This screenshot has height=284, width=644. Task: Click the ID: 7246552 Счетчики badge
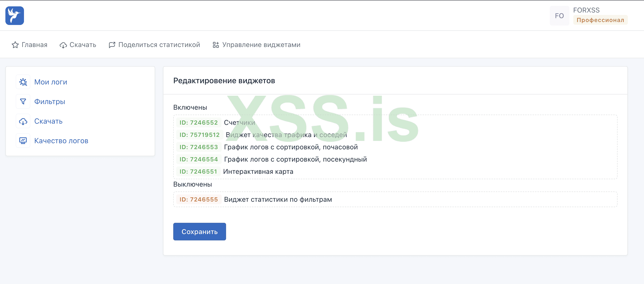[198, 123]
